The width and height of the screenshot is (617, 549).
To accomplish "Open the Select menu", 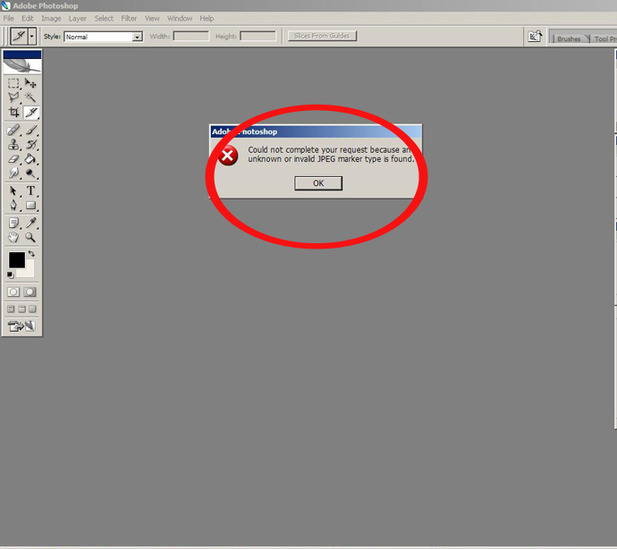I will 103,18.
